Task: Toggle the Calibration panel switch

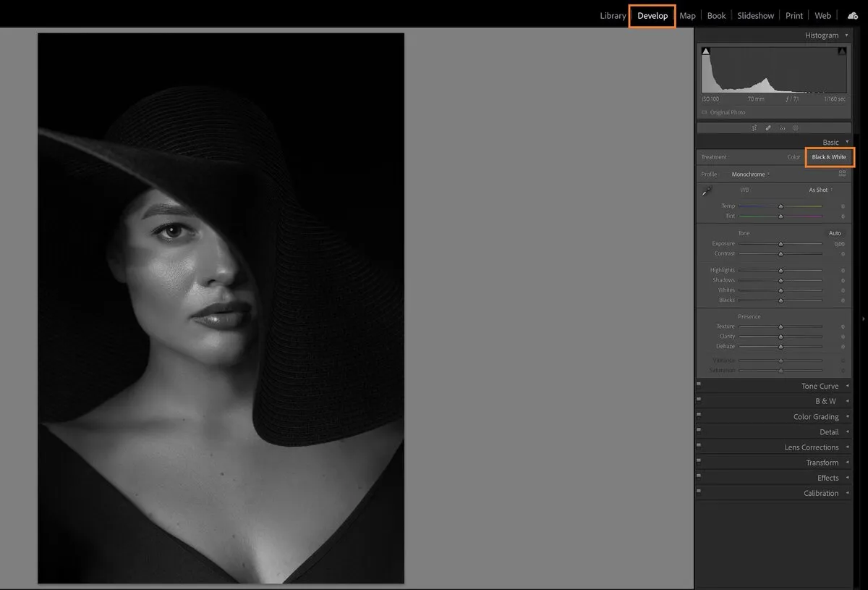Action: tap(699, 491)
